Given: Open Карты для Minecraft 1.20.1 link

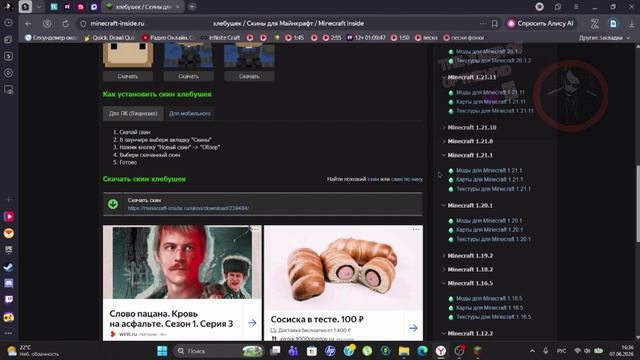Looking at the screenshot, I should click(x=489, y=230).
